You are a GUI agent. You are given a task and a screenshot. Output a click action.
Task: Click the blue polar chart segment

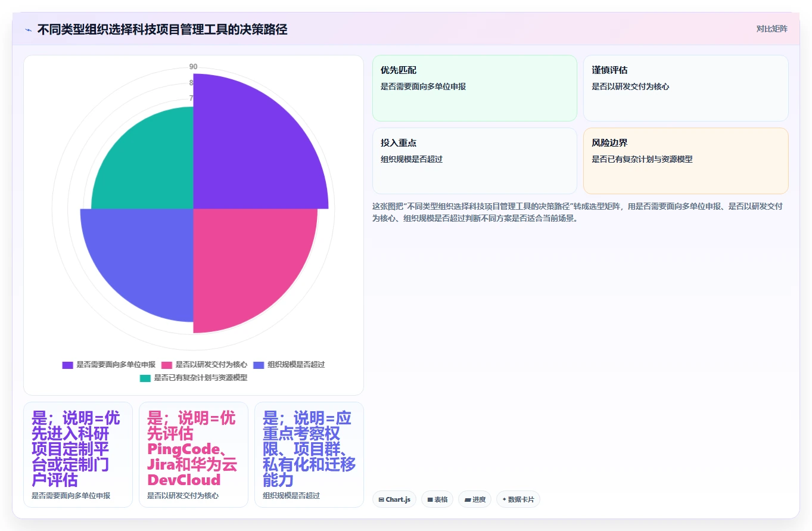click(146, 256)
